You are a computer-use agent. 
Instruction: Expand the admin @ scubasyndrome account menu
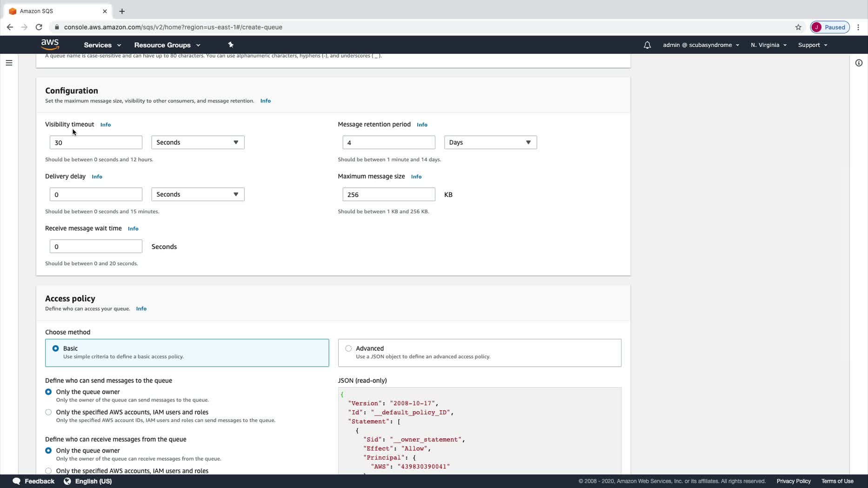(x=701, y=45)
